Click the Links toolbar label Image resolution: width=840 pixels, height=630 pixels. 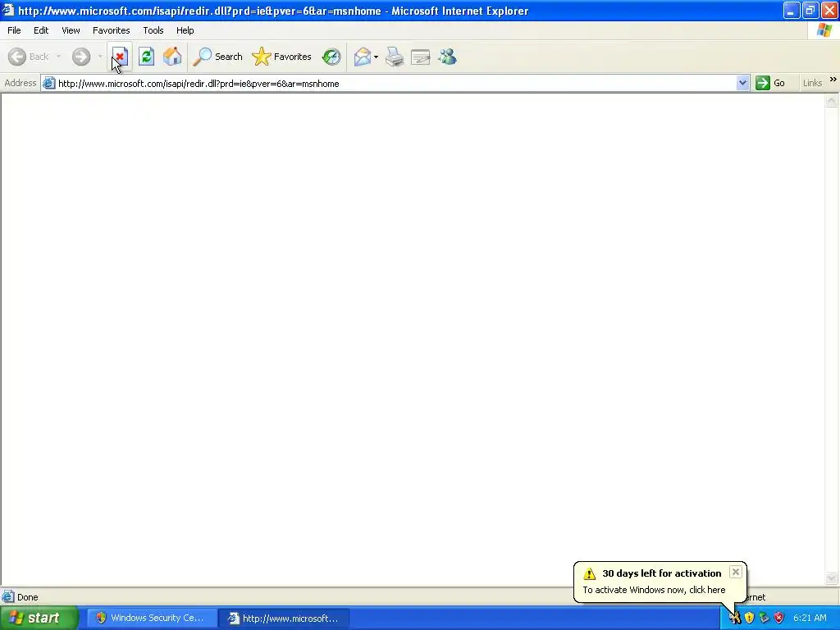tap(812, 83)
